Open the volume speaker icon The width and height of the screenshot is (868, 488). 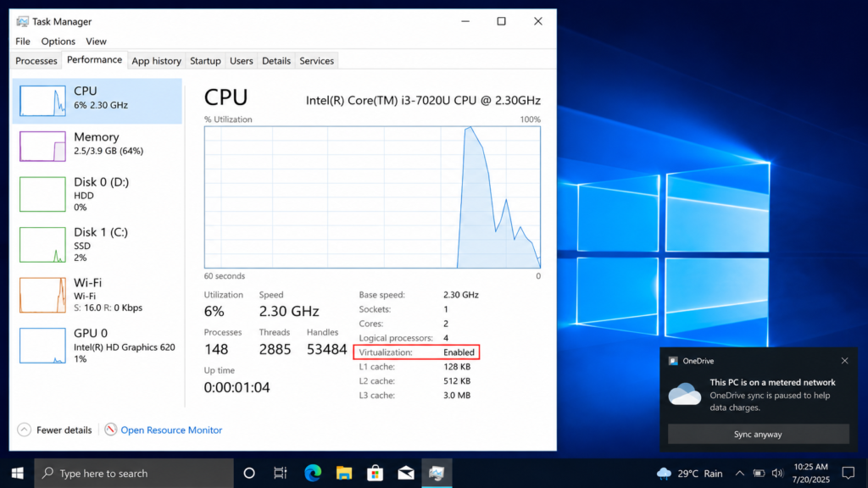pyautogui.click(x=778, y=474)
